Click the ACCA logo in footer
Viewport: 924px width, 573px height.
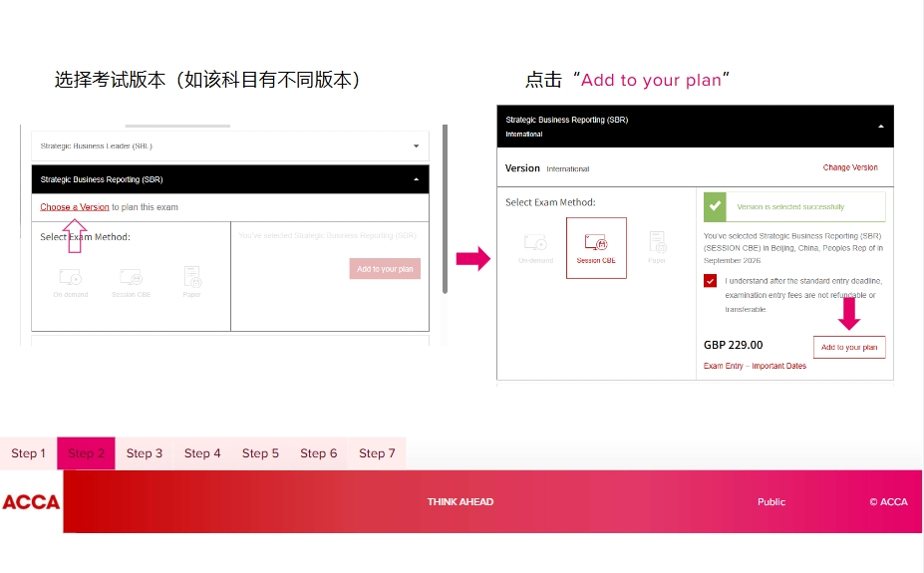(31, 502)
